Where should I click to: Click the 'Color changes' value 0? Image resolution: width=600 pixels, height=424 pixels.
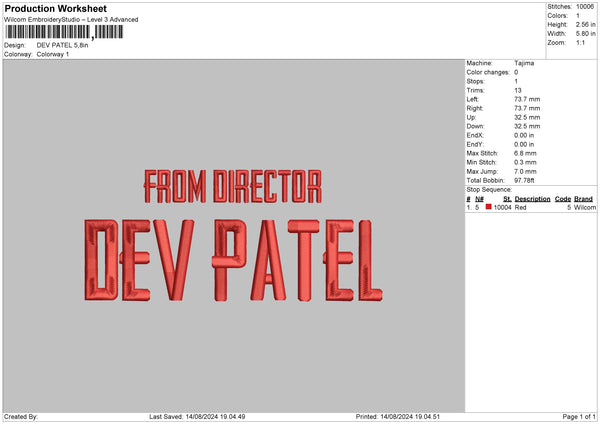[x=516, y=72]
